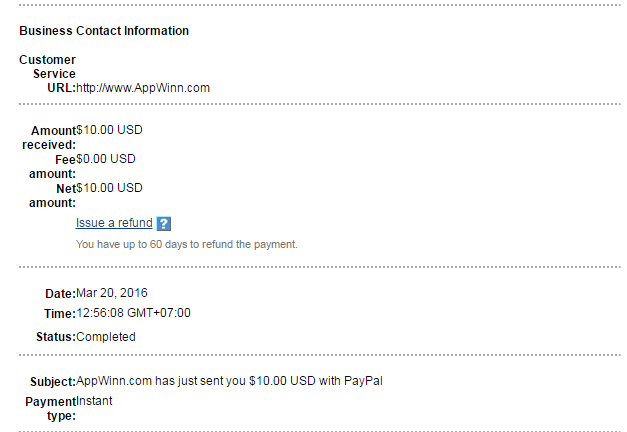The image size is (627, 432).
Task: Select the Amount received value of $10.00 USD
Action: click(109, 130)
